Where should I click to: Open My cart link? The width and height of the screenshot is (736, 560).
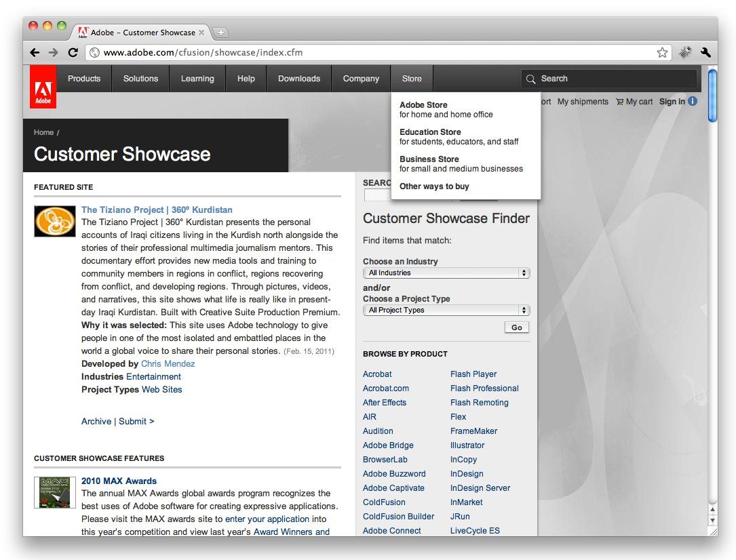coord(634,101)
